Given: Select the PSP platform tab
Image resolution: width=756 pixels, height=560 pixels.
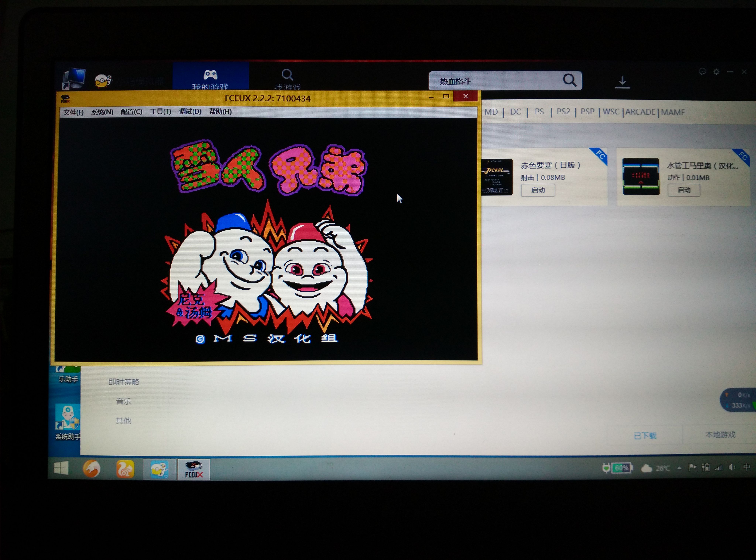Looking at the screenshot, I should click(587, 112).
